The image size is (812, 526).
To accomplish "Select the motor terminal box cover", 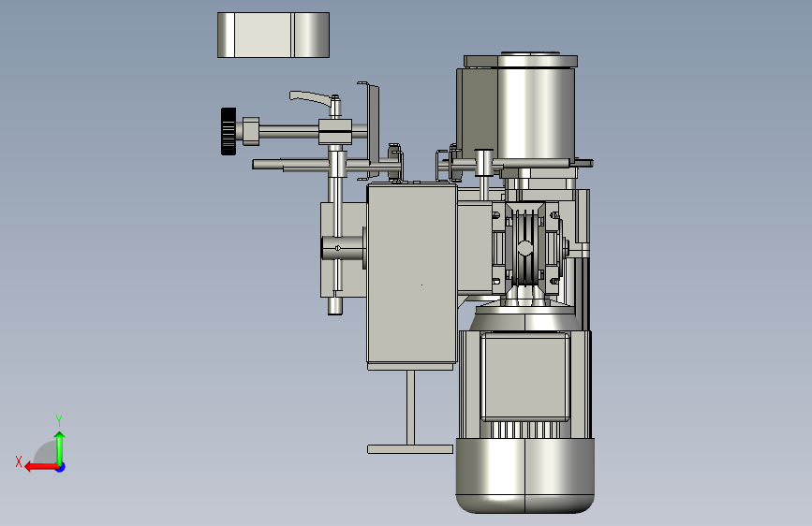I will pyautogui.click(x=525, y=376).
